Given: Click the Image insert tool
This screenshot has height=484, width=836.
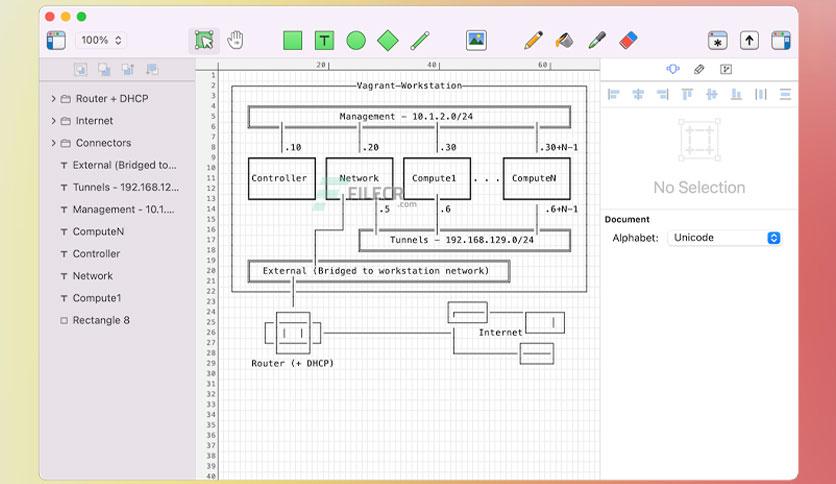Looking at the screenshot, I should 476,41.
